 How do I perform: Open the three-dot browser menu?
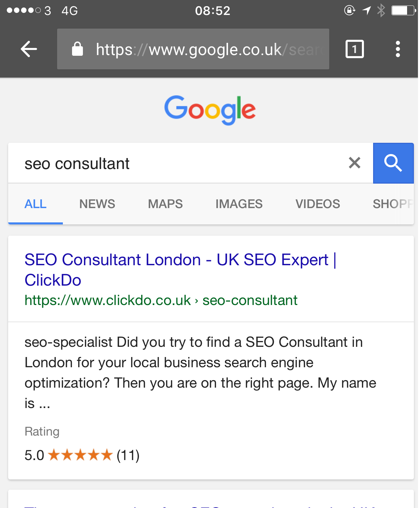click(398, 49)
